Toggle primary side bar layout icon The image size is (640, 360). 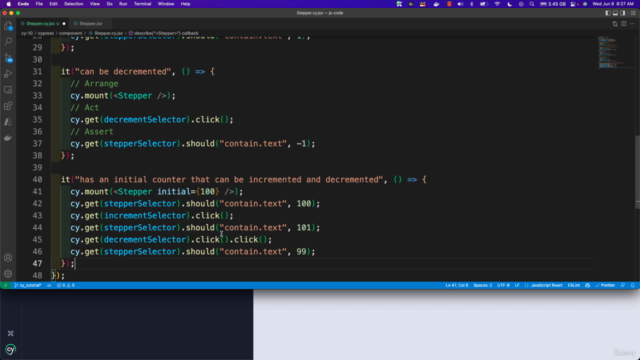(x=608, y=13)
